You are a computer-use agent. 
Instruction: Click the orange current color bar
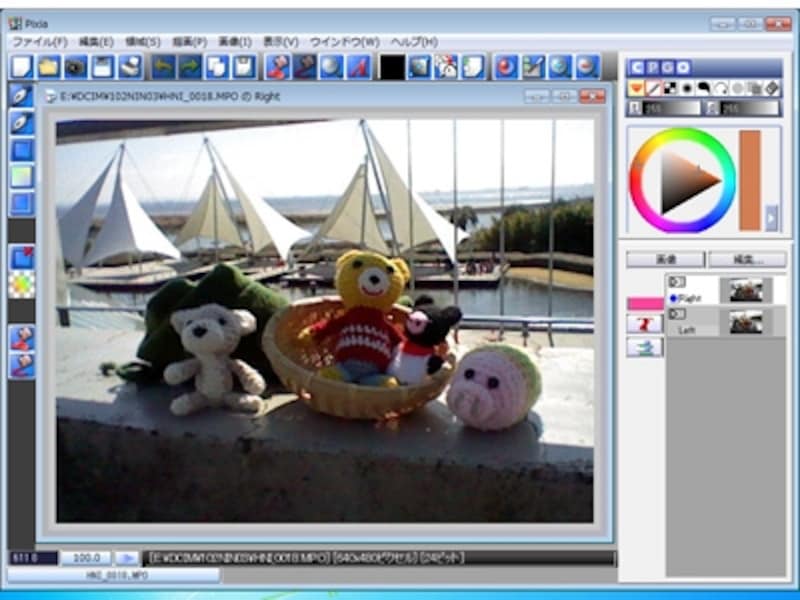click(750, 180)
